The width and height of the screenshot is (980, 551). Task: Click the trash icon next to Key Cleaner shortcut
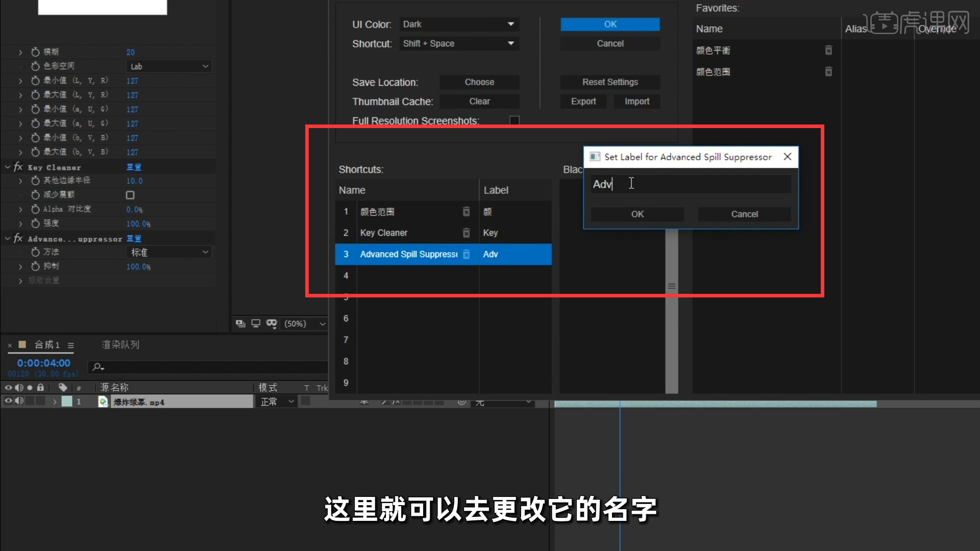click(x=466, y=233)
